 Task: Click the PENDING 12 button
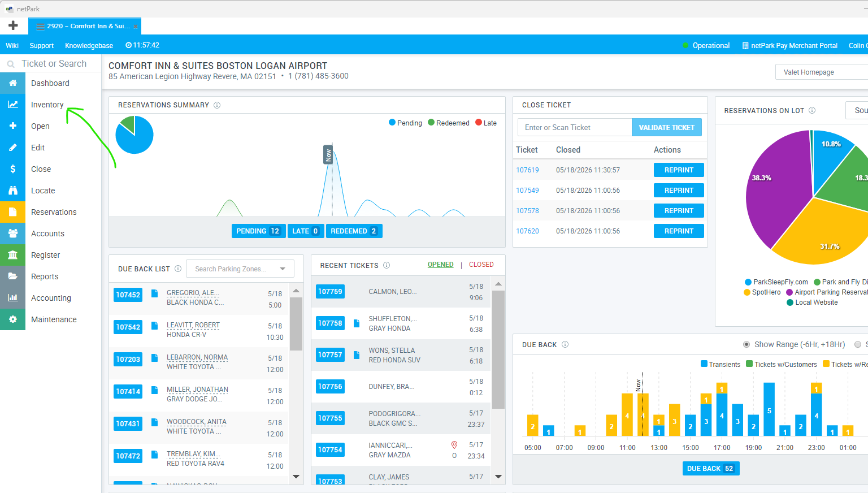[258, 231]
